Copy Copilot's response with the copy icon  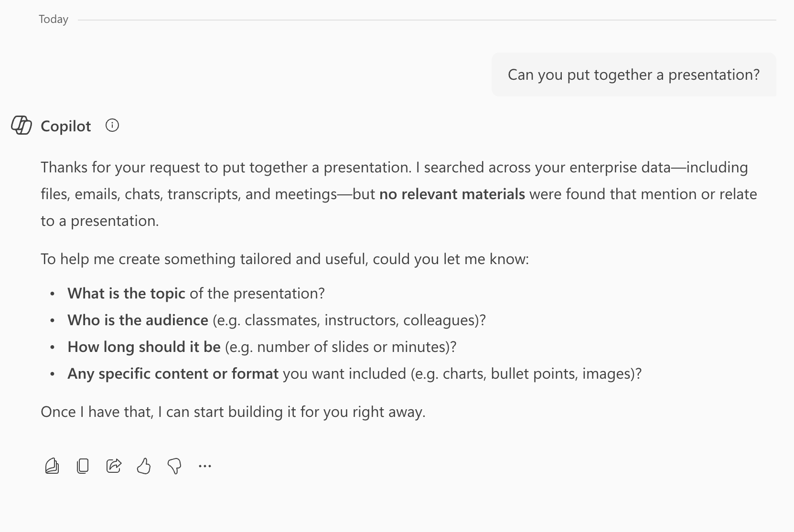[83, 466]
